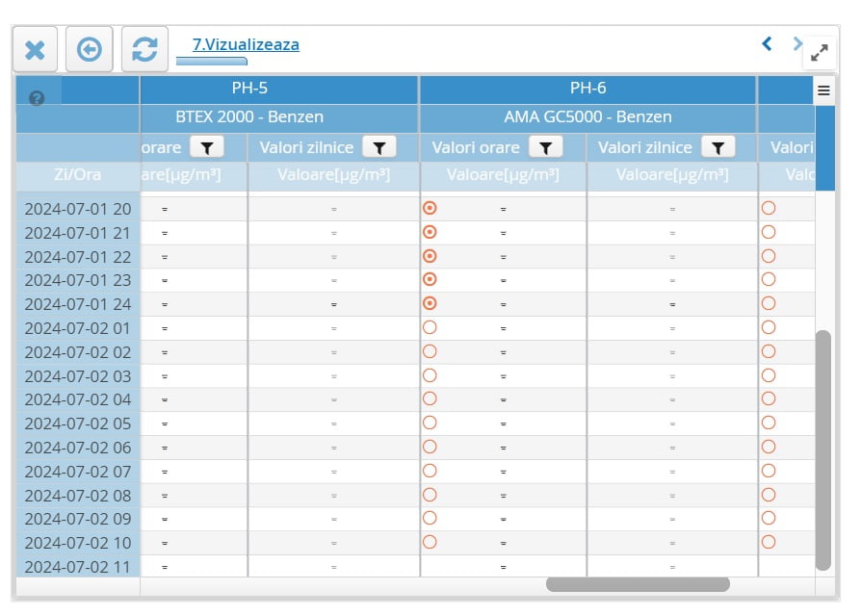Click the previous page left chevron

click(767, 43)
